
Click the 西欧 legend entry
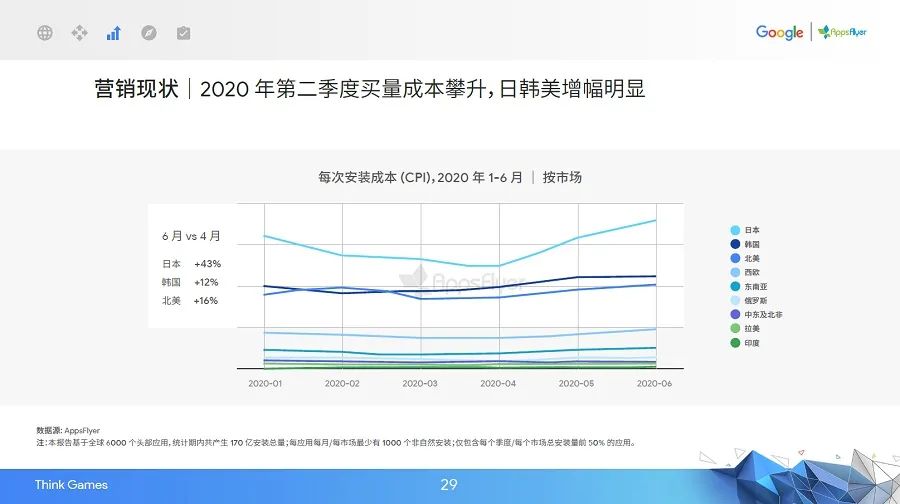751,272
